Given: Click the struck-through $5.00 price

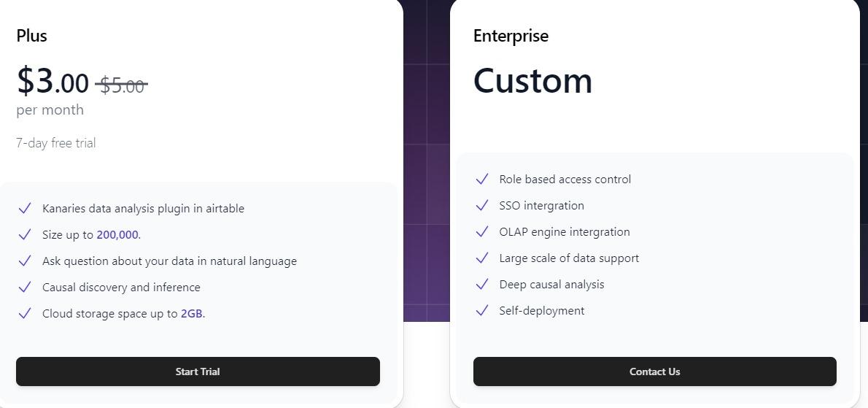Looking at the screenshot, I should (x=121, y=85).
